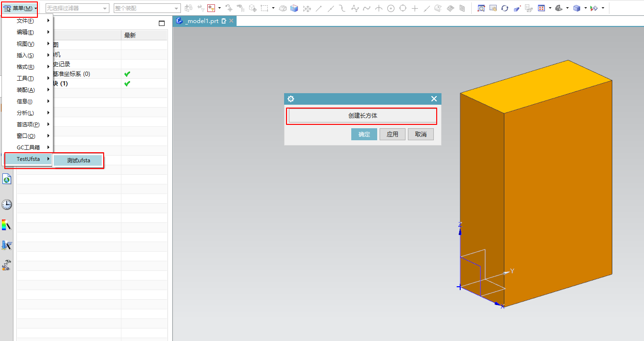This screenshot has width=644, height=341.
Task: Confirm the dialog with 确定
Action: pyautogui.click(x=364, y=134)
